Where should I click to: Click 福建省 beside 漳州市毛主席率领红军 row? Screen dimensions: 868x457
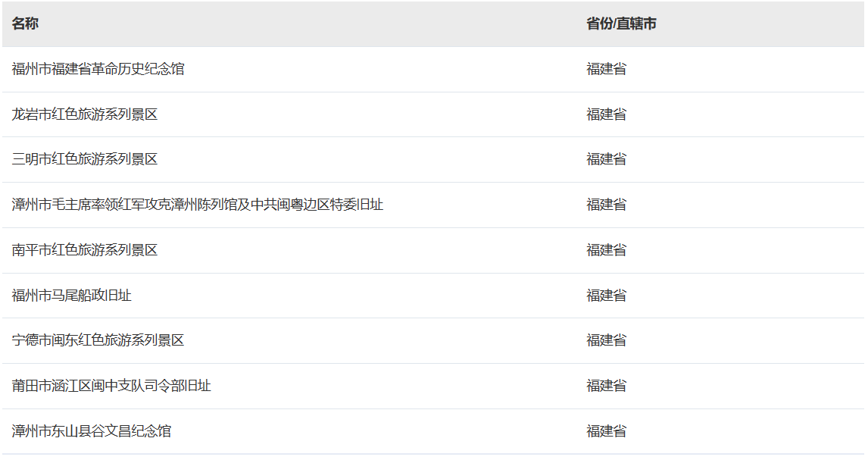pyautogui.click(x=606, y=205)
